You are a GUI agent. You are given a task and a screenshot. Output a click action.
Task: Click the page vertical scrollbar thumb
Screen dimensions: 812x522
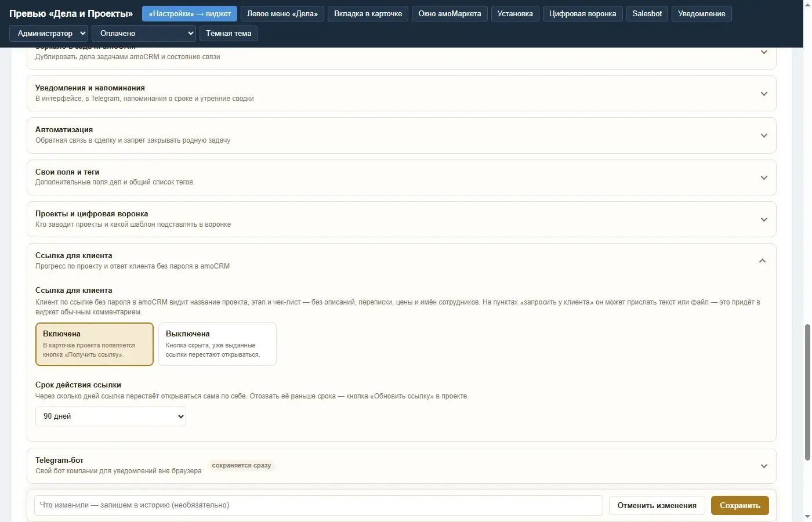click(807, 393)
